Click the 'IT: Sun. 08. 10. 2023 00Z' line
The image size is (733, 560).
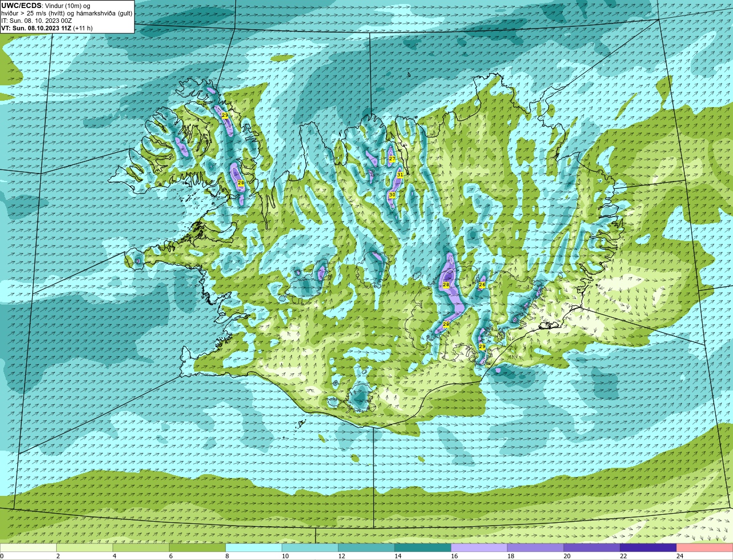pyautogui.click(x=37, y=20)
